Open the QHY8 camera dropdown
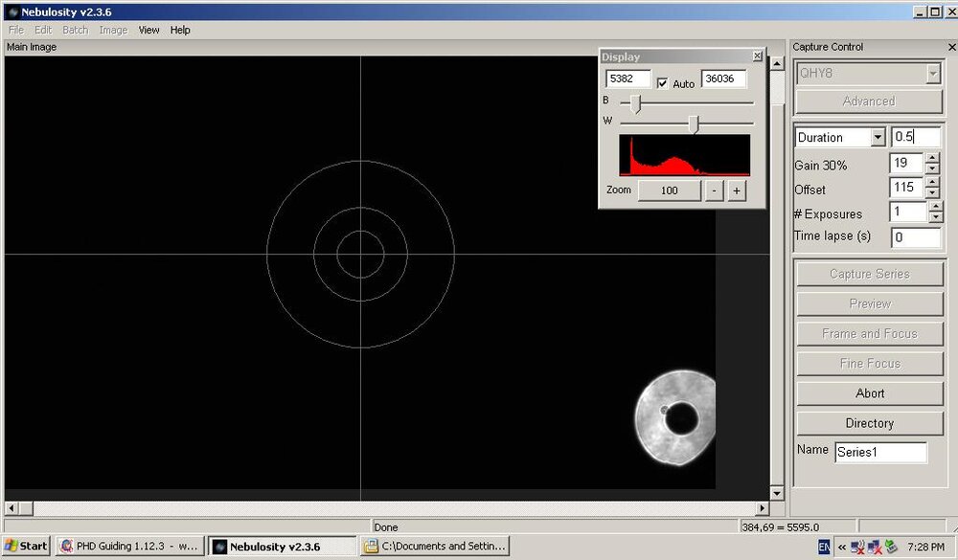958x560 pixels. tap(932, 74)
